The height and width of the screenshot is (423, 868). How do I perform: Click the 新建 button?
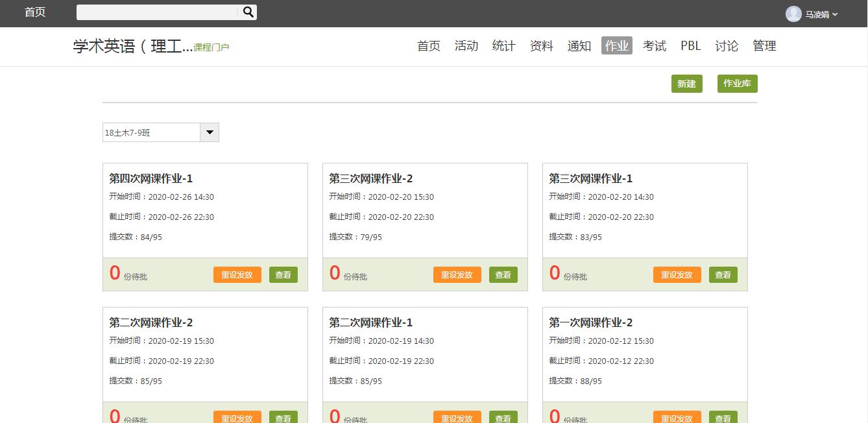[x=687, y=84]
